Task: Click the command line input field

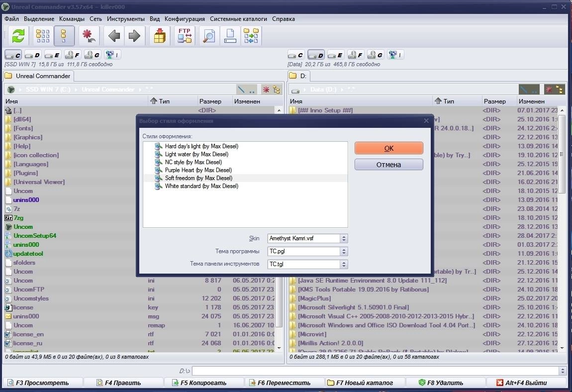Action: pos(376,371)
